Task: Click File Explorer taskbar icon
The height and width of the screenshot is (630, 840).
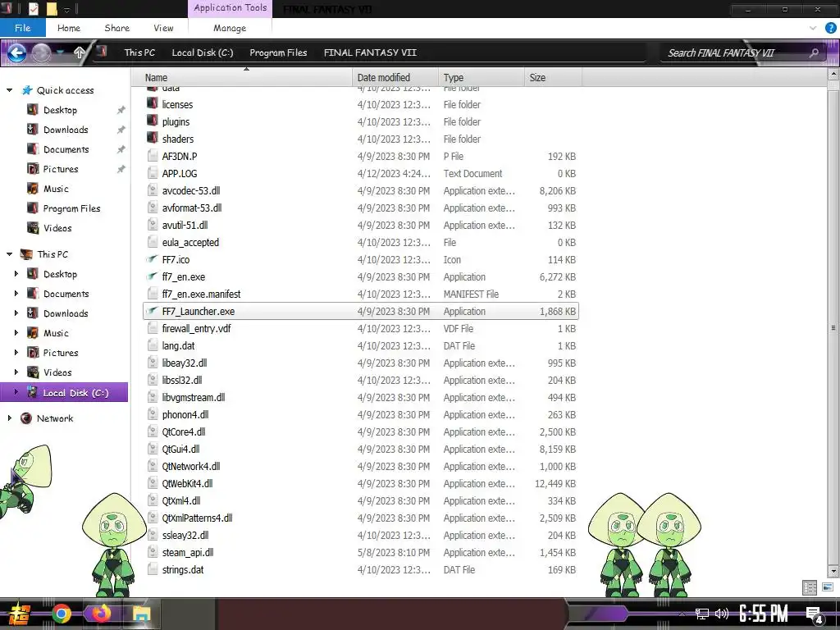Action: (142, 614)
